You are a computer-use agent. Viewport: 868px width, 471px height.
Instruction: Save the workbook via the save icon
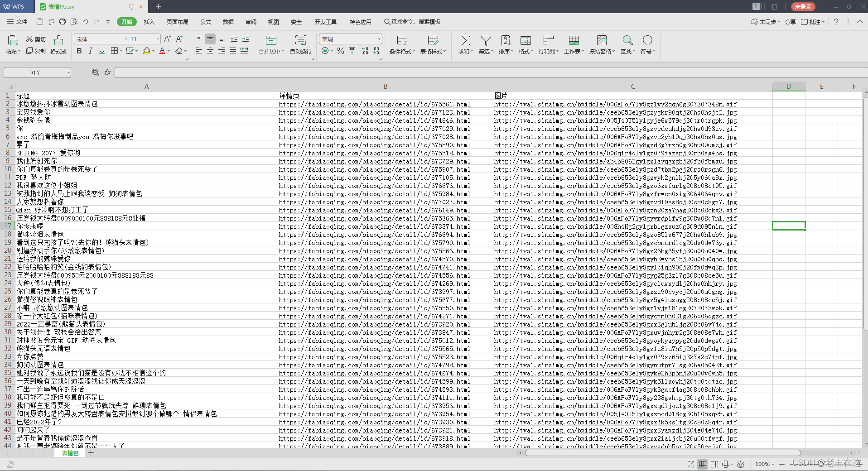pos(40,22)
